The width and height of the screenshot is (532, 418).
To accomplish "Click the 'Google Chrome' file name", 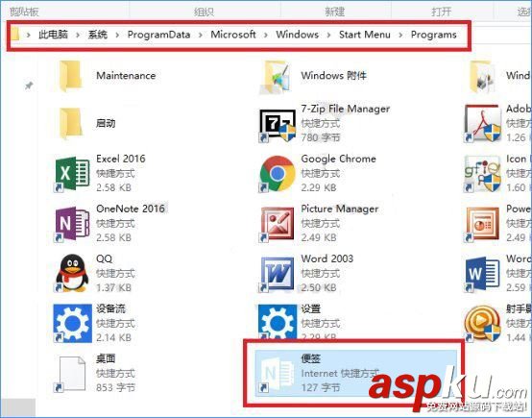I will (339, 159).
